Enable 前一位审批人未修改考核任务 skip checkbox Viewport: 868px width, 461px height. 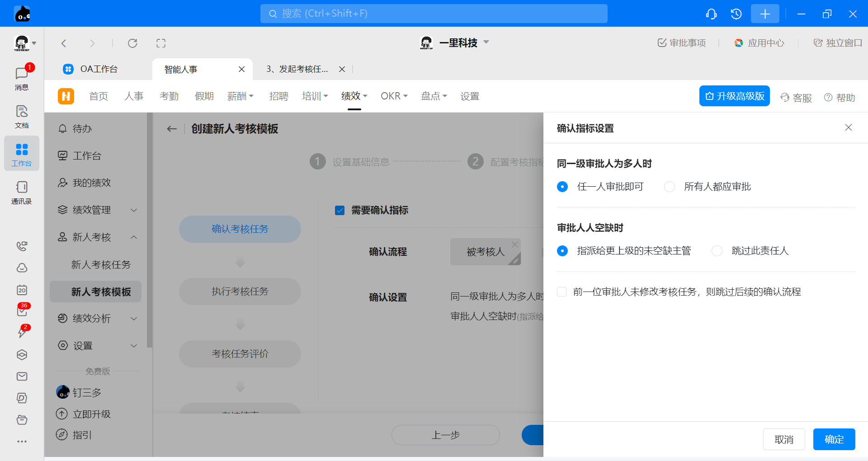(x=562, y=292)
